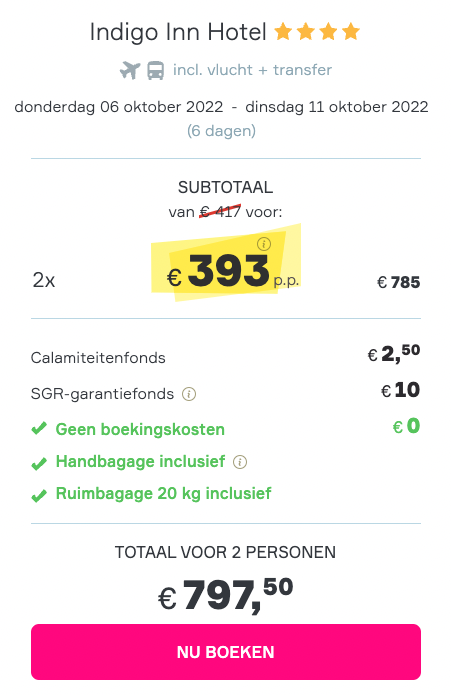This screenshot has width=451, height=695.
Task: Click the Geen boekingskosten text
Action: click(140, 429)
